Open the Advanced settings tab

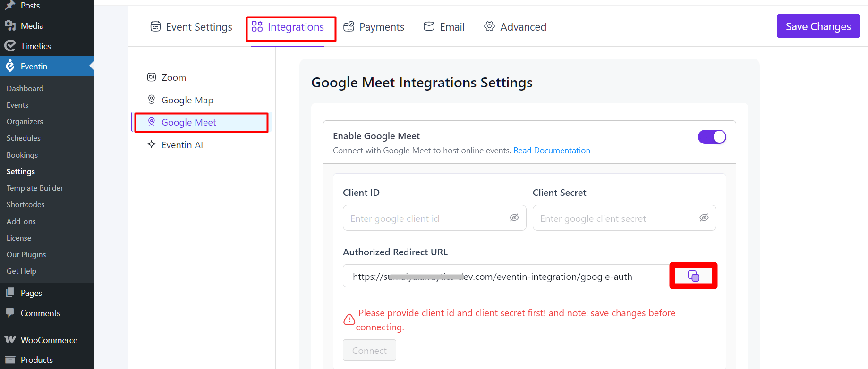tap(515, 27)
